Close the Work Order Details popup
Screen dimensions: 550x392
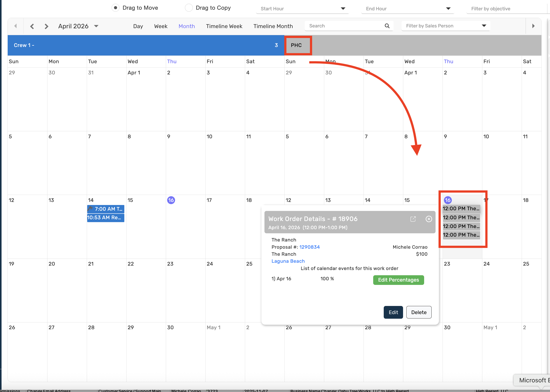[429, 219]
